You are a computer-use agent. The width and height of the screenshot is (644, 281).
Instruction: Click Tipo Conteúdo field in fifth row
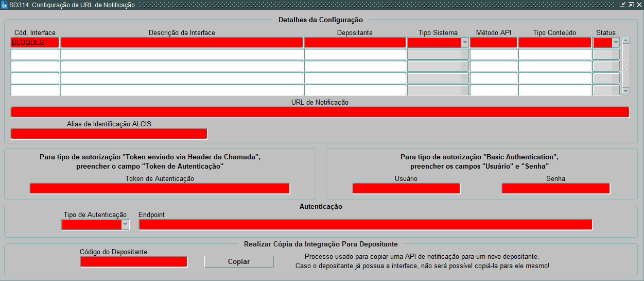pos(555,90)
